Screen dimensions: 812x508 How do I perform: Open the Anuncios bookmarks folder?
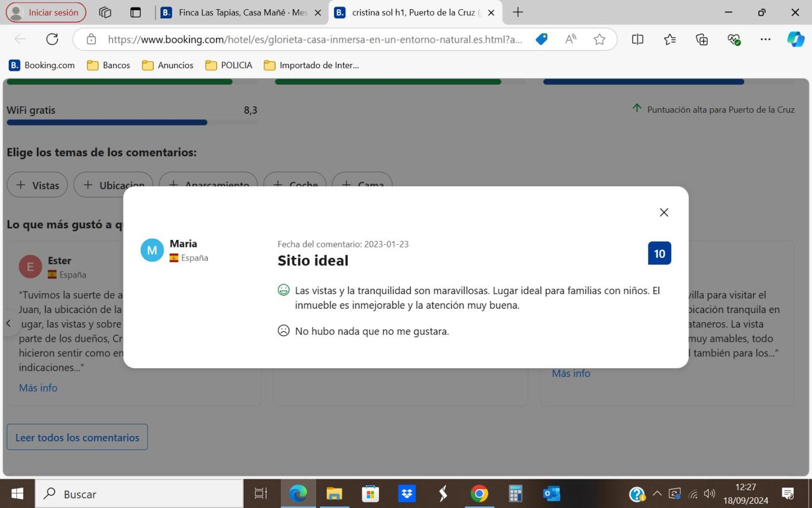(168, 65)
